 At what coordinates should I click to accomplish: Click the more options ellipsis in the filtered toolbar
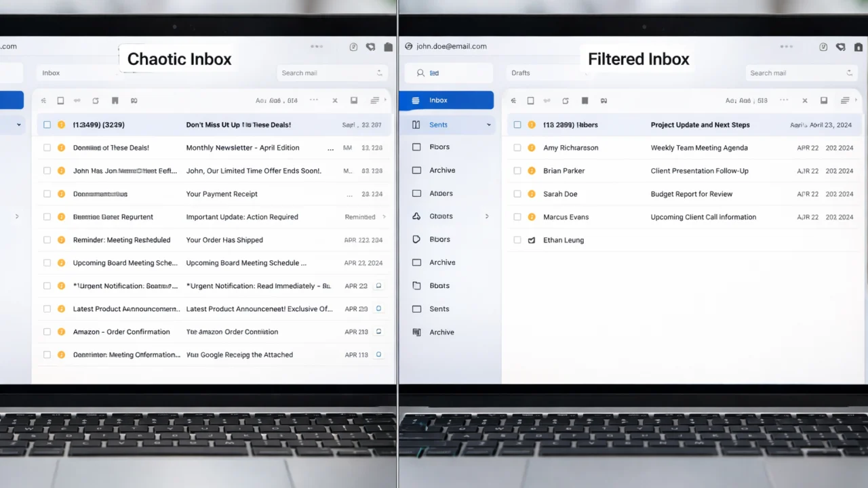(x=783, y=100)
